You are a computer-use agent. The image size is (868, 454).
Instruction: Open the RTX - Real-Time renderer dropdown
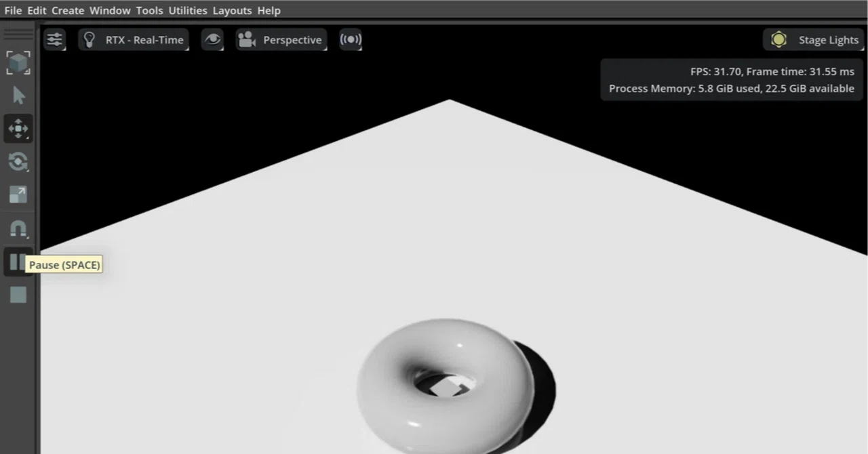click(134, 39)
